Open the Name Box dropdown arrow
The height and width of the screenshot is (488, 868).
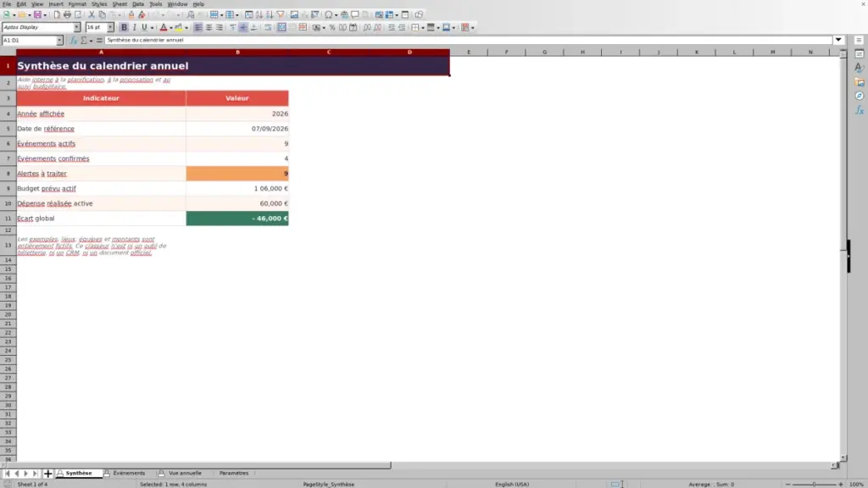pyautogui.click(x=59, y=41)
